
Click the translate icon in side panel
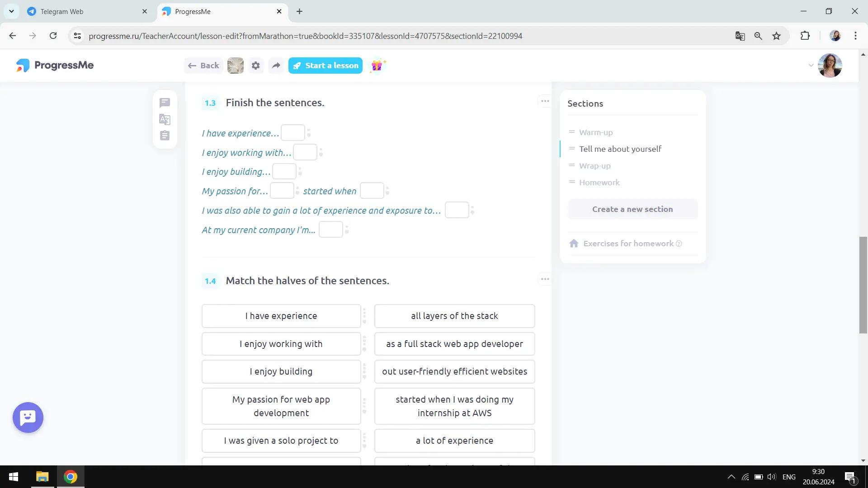(x=165, y=120)
